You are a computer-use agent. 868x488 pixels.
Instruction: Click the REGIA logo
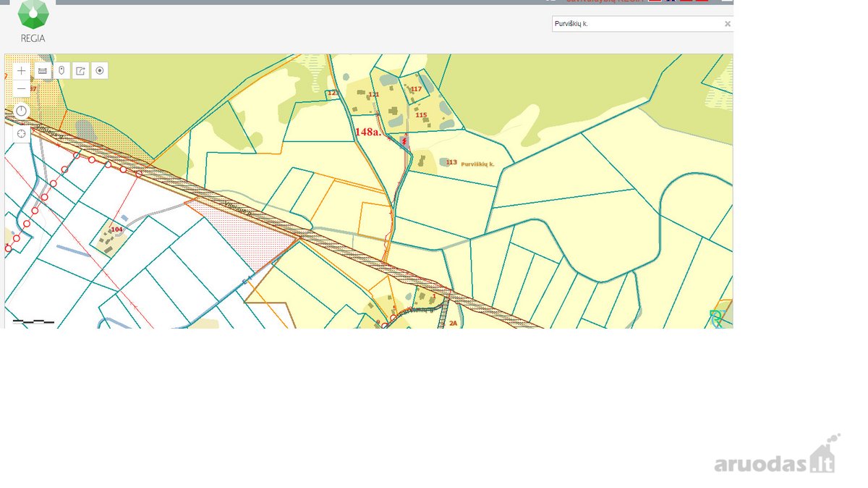(33, 21)
